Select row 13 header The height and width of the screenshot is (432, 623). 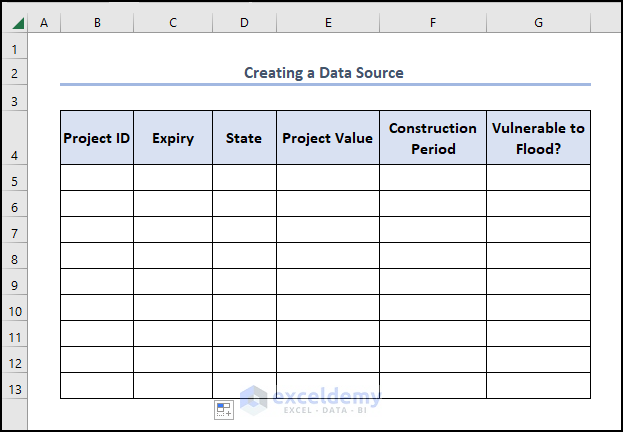coord(14,389)
